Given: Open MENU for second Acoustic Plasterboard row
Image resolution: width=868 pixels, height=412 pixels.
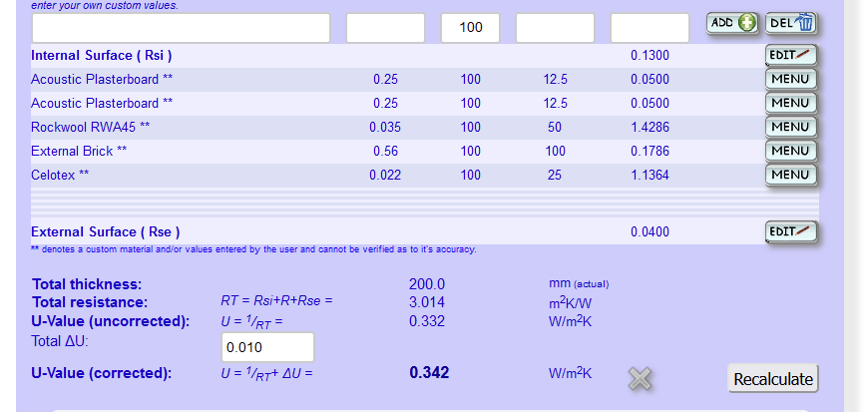Looking at the screenshot, I should point(790,103).
